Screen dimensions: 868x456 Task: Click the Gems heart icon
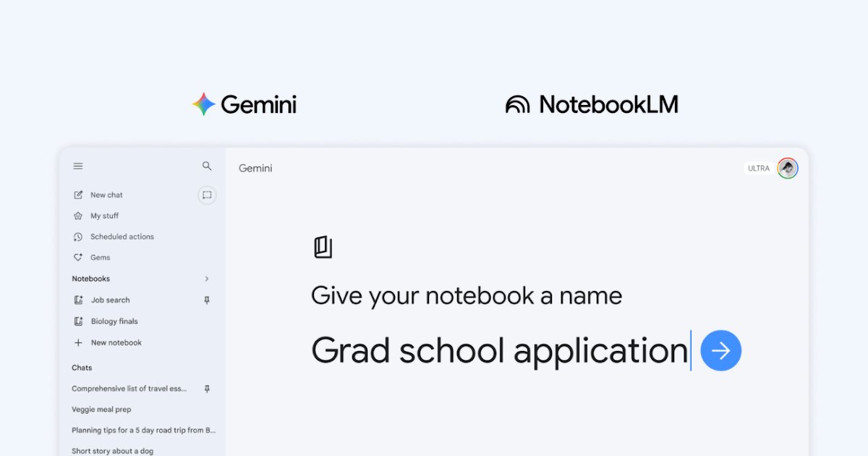click(x=78, y=258)
